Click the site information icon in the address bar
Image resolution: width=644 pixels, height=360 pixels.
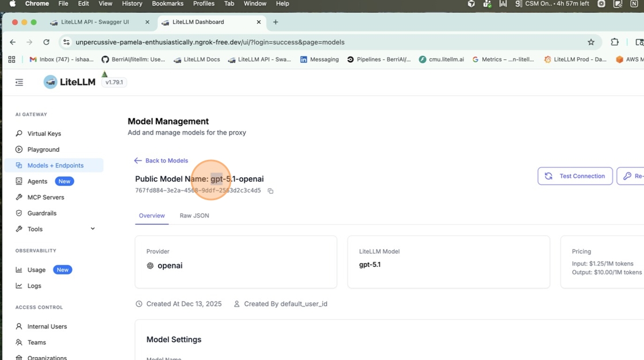point(66,43)
